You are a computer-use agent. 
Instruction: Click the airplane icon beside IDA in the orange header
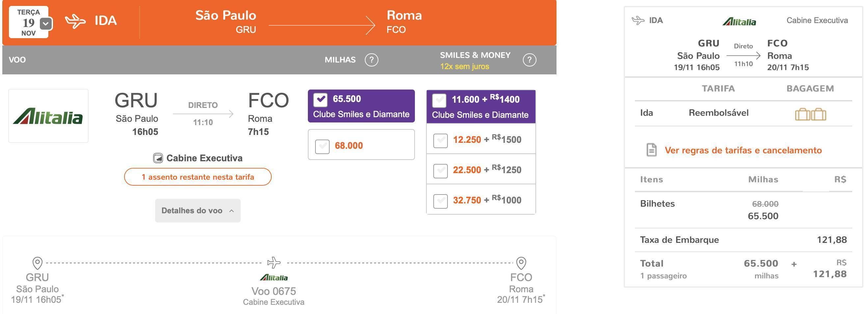pyautogui.click(x=75, y=21)
